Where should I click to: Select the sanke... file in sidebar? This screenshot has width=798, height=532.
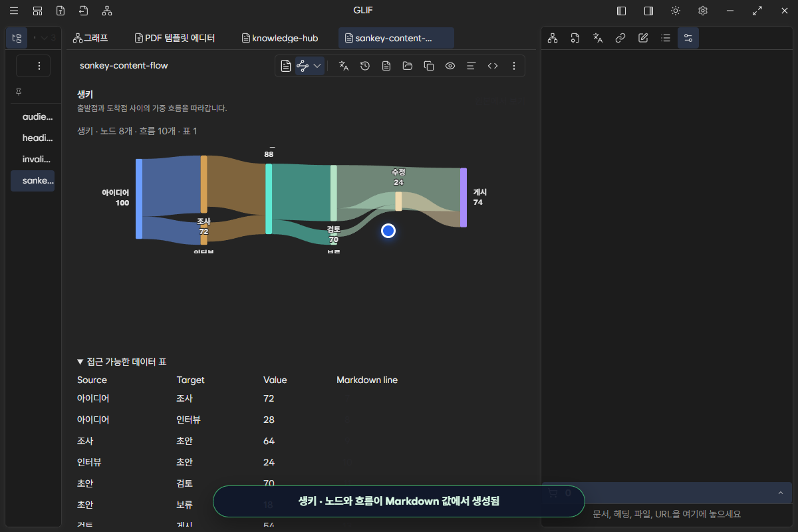click(33, 180)
